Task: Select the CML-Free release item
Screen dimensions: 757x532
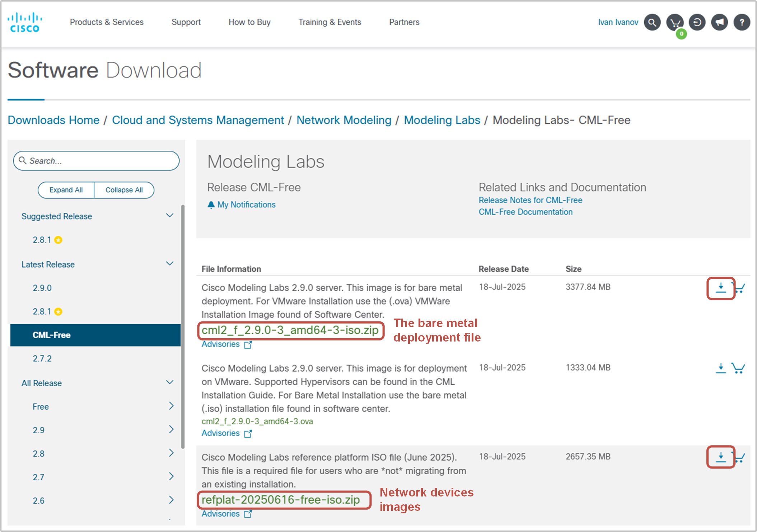Action: (95, 335)
